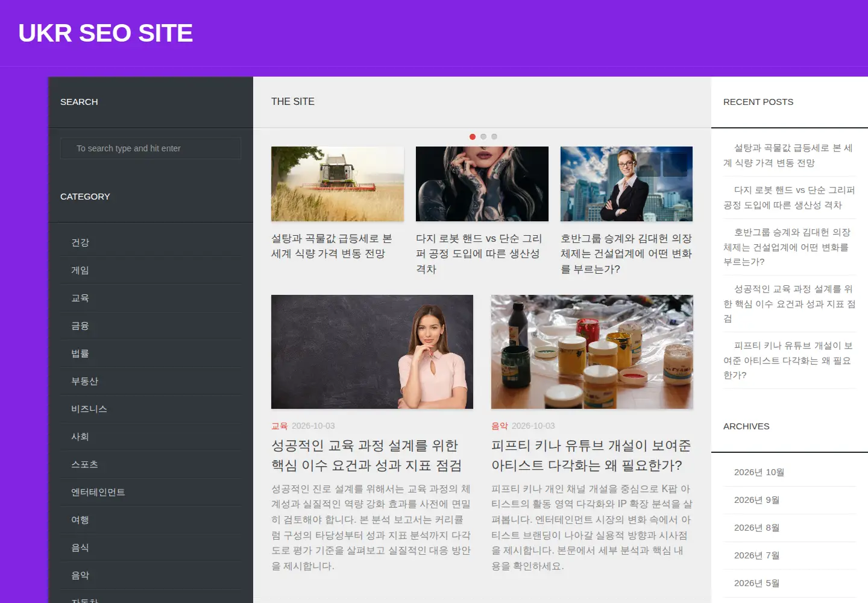Viewport: 868px width, 603px height.
Task: Open the 2026년 5월 archive
Action: [756, 583]
